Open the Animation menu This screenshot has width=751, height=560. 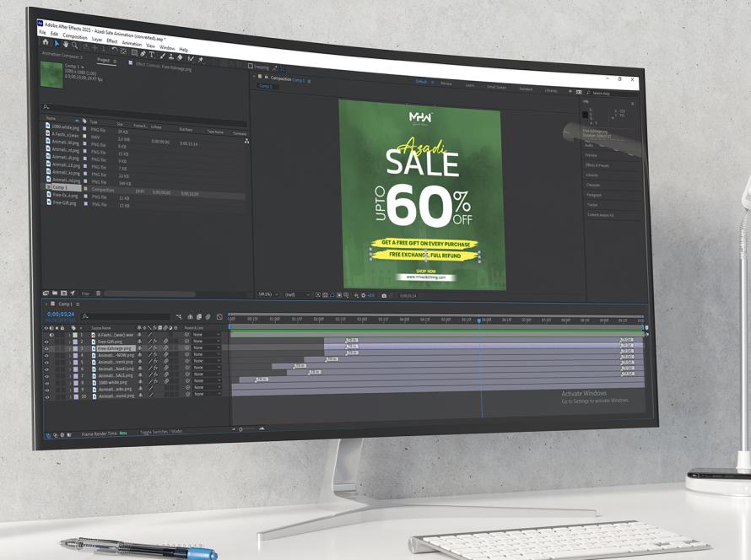pyautogui.click(x=132, y=43)
